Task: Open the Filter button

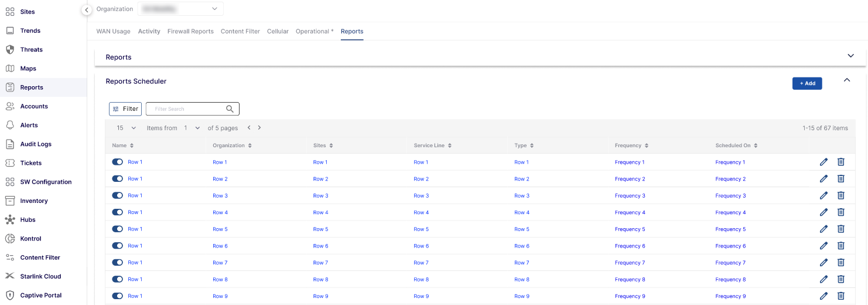Action: [x=125, y=109]
